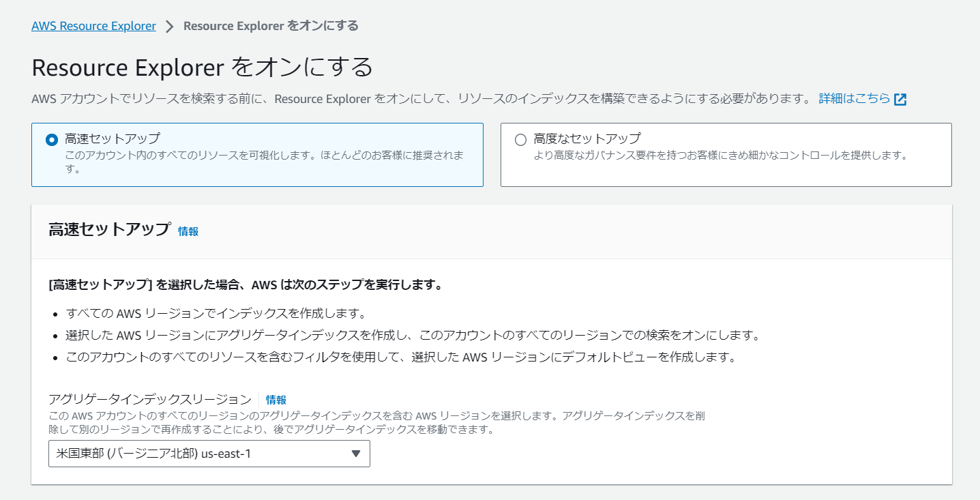
Task: Open the 詳細はこちら link
Action: pos(855,99)
